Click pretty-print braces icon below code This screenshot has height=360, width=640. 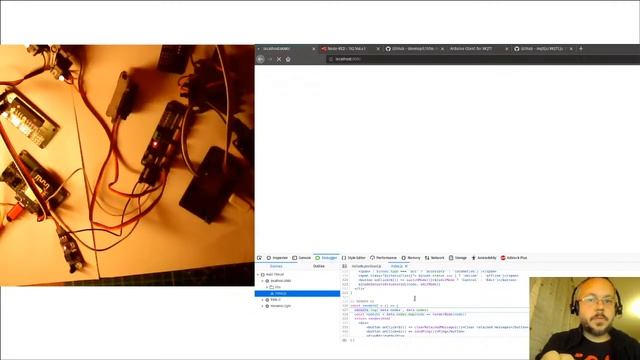click(352, 340)
